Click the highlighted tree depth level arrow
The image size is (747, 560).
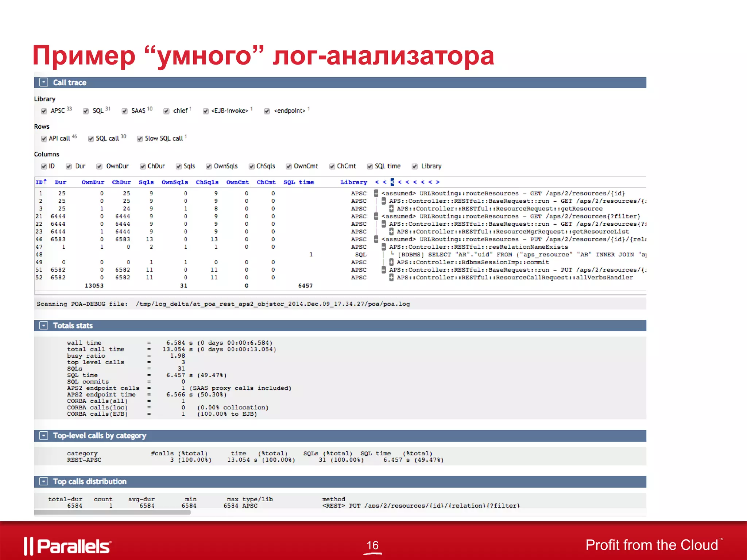392,182
